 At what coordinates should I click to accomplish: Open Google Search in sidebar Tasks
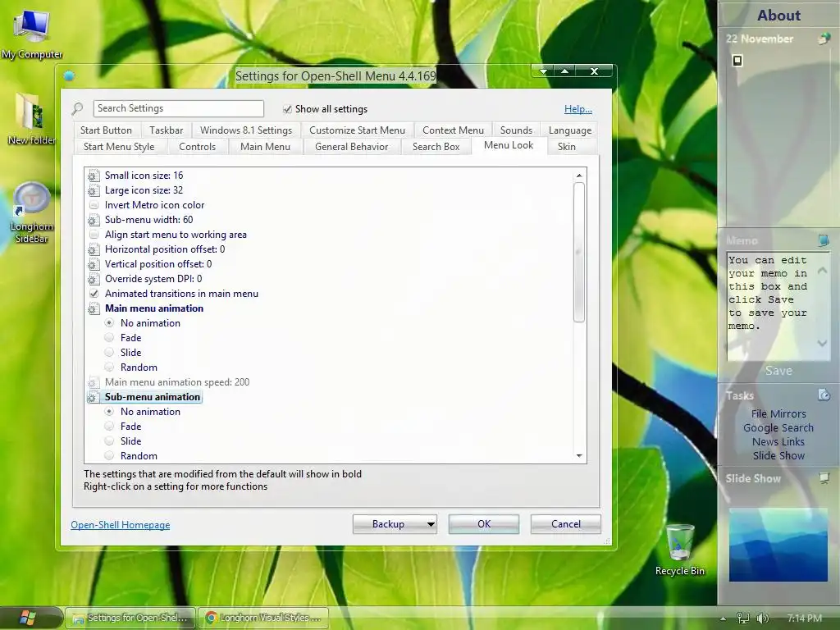778,428
